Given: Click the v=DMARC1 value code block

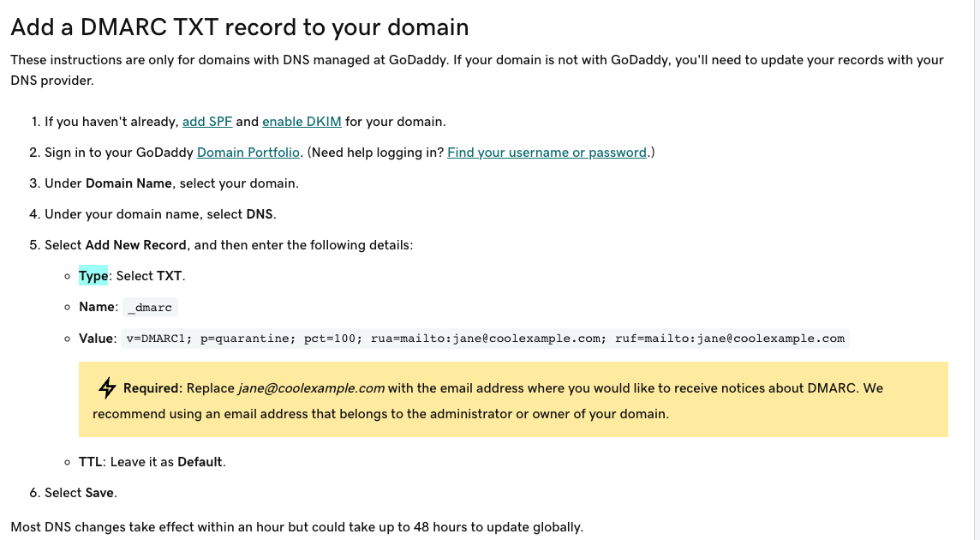Looking at the screenshot, I should [485, 339].
